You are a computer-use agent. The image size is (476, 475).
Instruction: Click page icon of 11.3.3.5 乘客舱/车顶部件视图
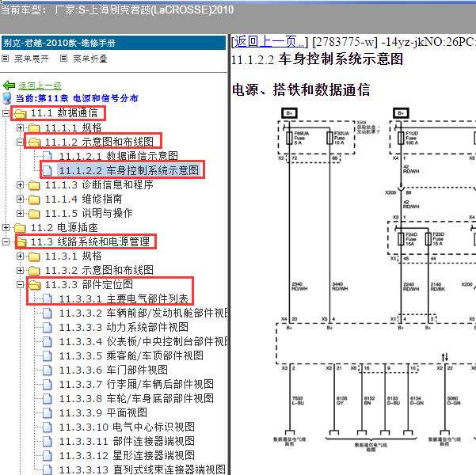coord(48,356)
